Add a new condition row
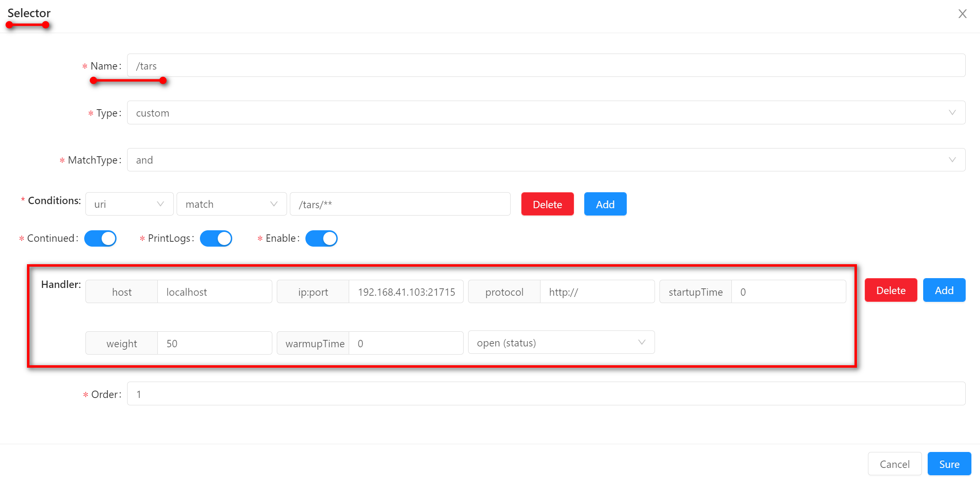 click(x=605, y=204)
